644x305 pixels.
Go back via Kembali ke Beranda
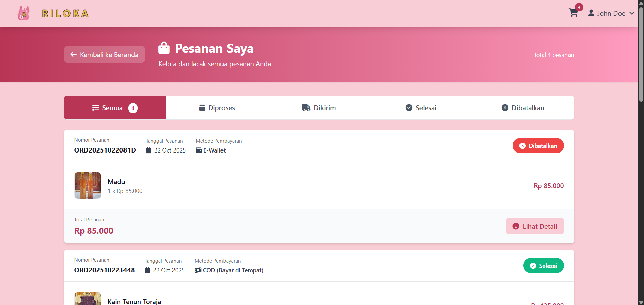click(104, 55)
